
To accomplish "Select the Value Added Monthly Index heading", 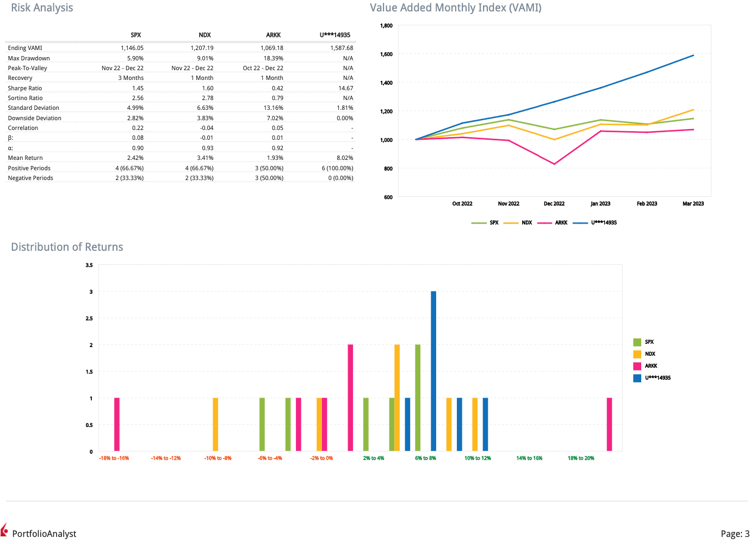I will pyautogui.click(x=456, y=8).
